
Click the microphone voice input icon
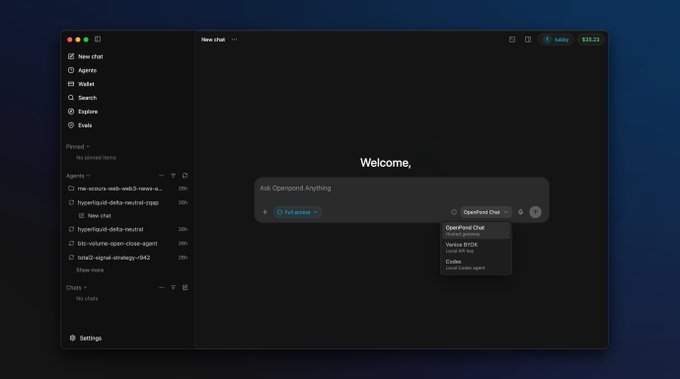coord(520,212)
